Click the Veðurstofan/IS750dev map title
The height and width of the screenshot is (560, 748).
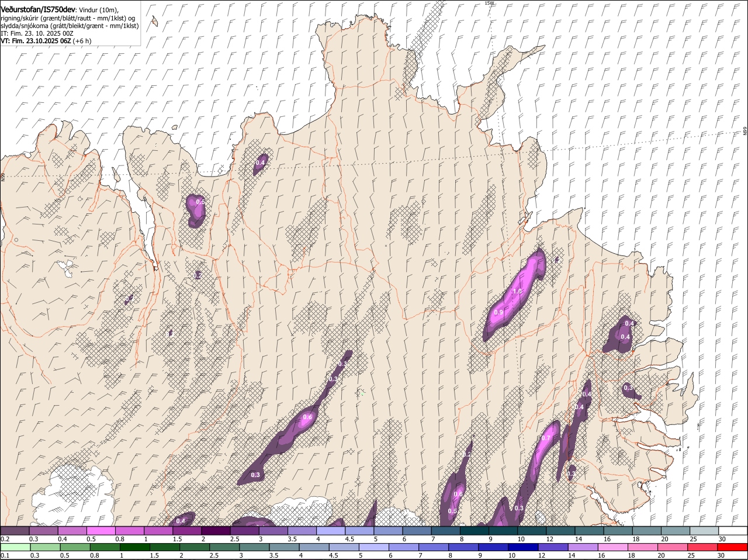coord(38,9)
